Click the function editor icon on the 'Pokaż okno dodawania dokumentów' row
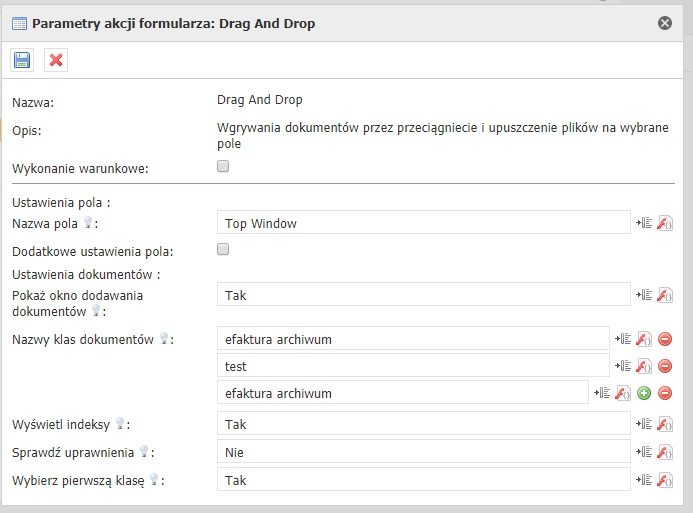This screenshot has height=513, width=693. 664,294
